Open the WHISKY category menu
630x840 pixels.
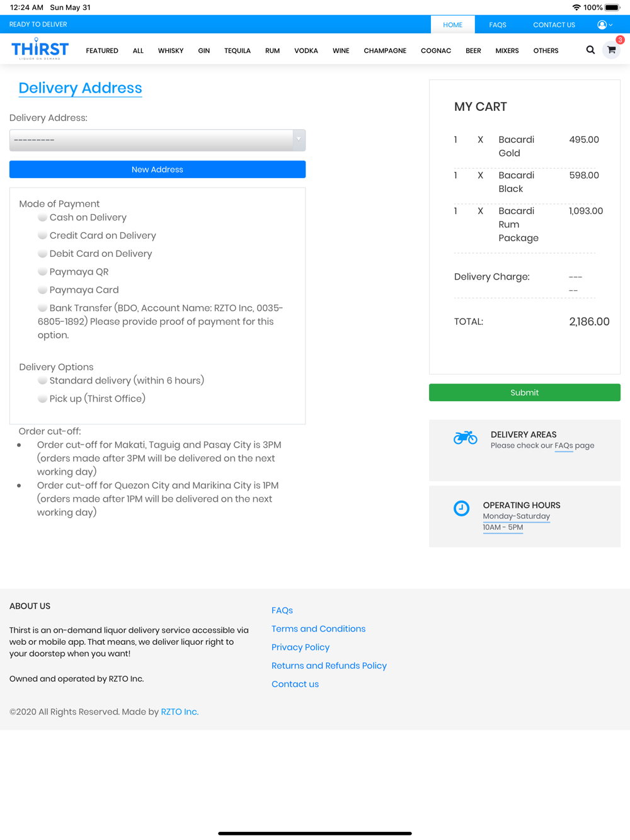click(170, 50)
